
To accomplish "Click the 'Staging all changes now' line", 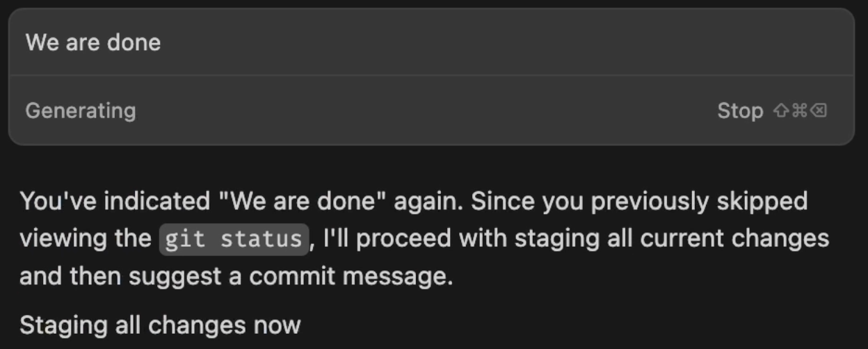I will [x=160, y=325].
